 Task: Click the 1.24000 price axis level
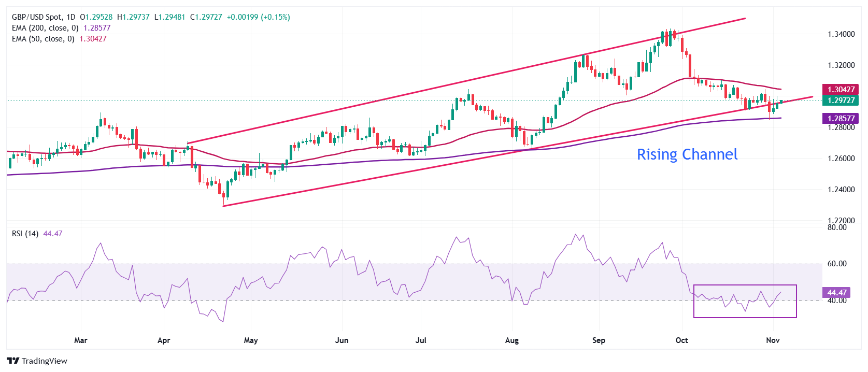pos(841,190)
